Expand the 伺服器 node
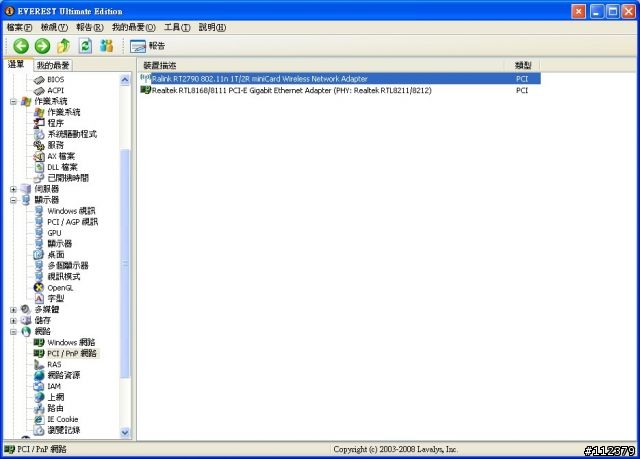The image size is (640, 459). tap(13, 189)
